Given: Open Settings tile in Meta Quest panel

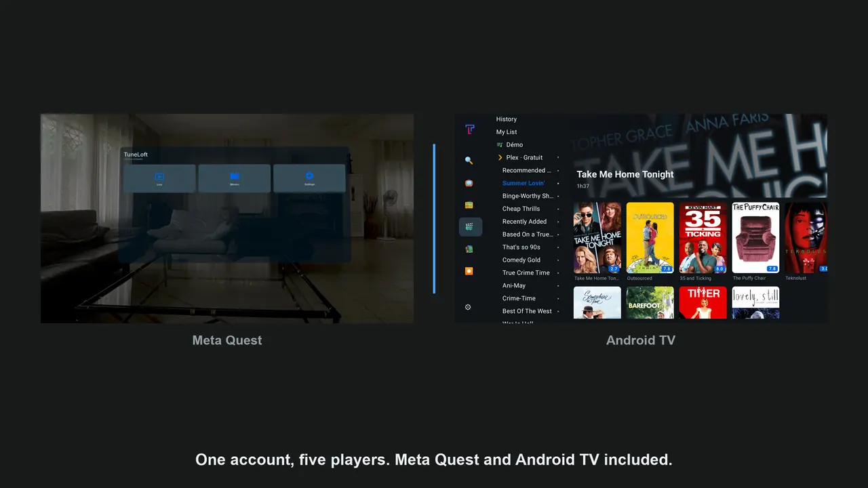Looking at the screenshot, I should pos(309,178).
